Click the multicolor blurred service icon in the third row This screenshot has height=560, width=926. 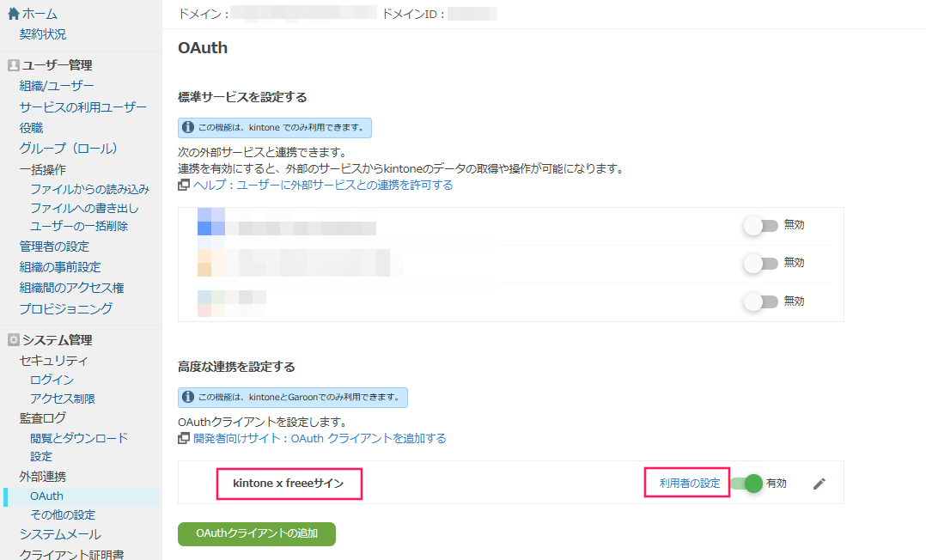click(x=210, y=303)
